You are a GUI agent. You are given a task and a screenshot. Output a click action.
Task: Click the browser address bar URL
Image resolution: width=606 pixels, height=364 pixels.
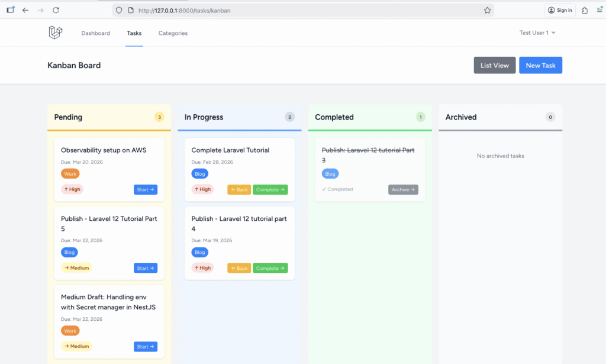[296, 10]
